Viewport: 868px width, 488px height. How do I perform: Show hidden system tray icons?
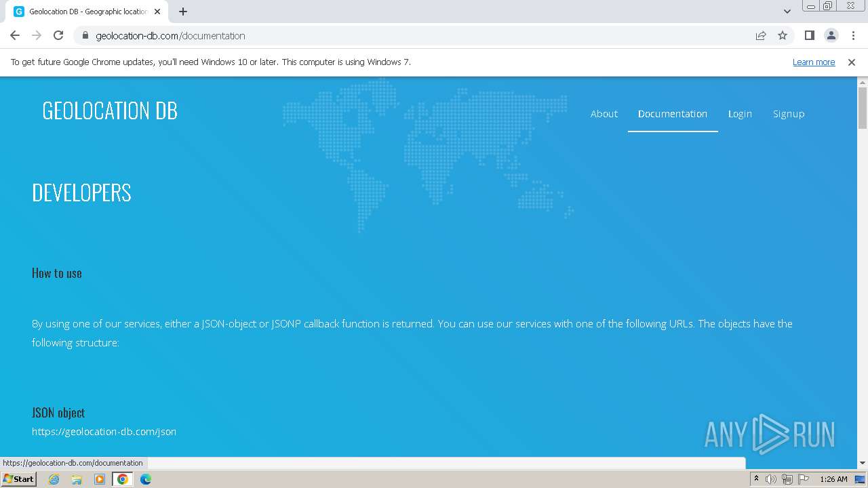point(756,479)
